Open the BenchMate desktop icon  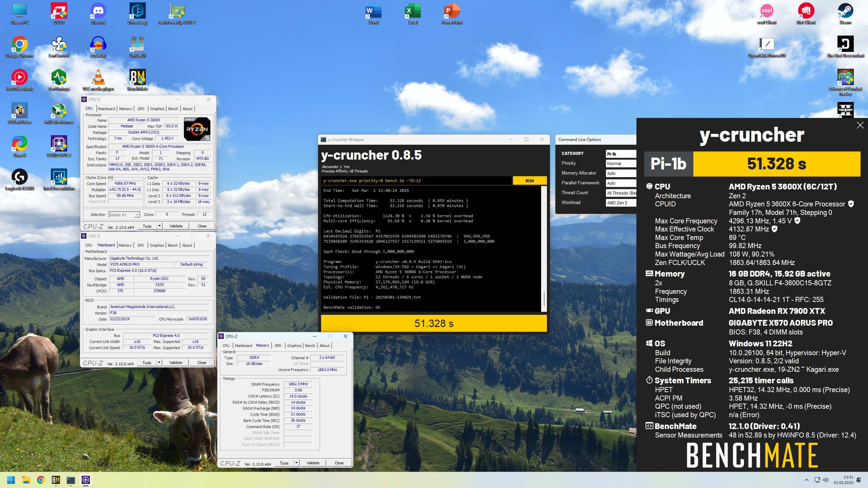[x=137, y=80]
